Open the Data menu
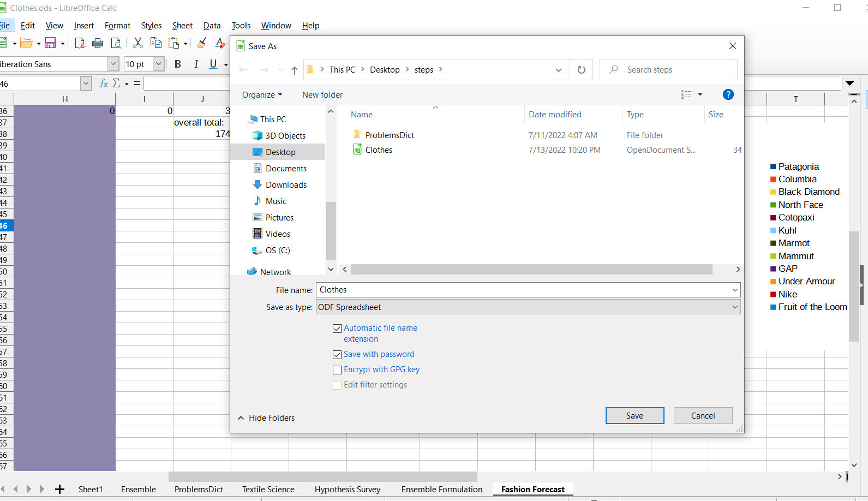Image resolution: width=868 pixels, height=501 pixels. (212, 26)
